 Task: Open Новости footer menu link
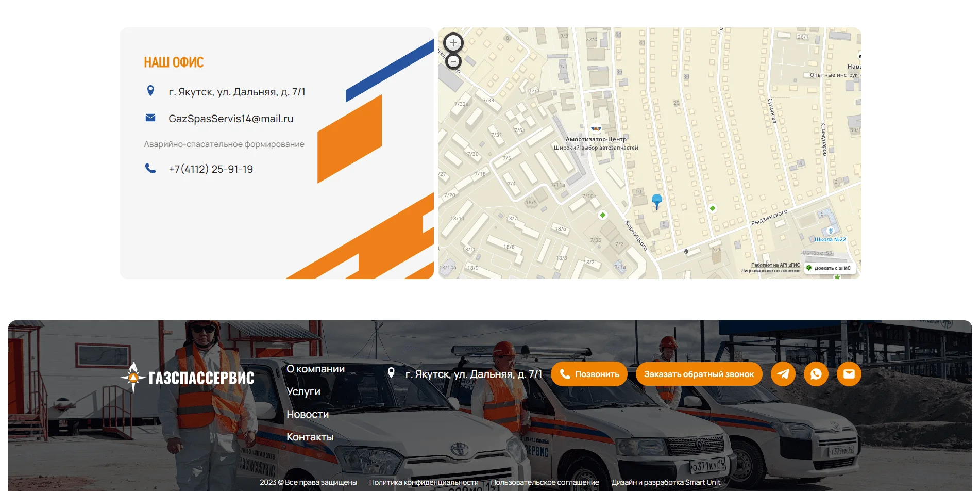(308, 414)
